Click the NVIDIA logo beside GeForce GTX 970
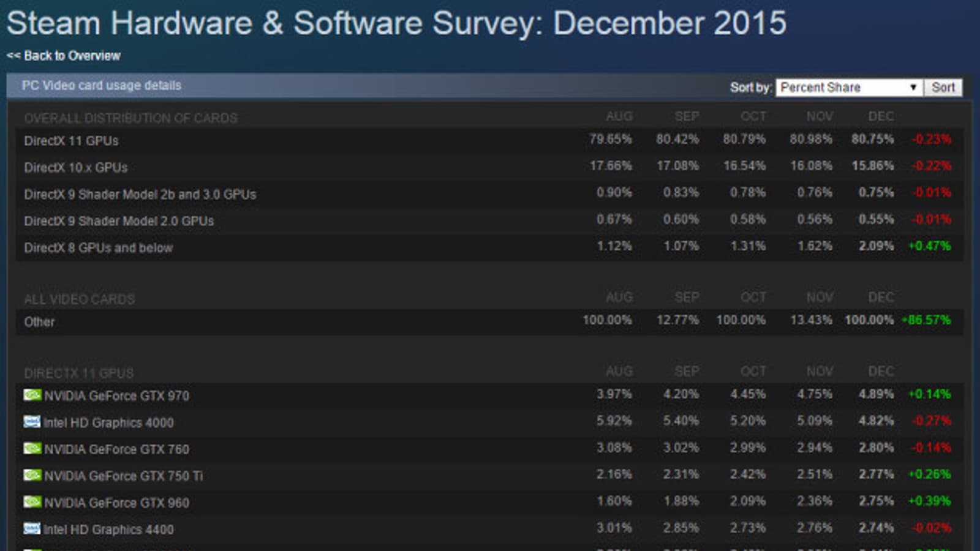980x551 pixels. [32, 395]
